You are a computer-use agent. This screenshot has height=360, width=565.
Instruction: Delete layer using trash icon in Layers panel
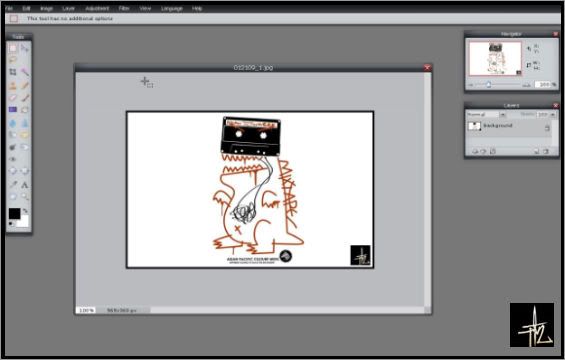click(x=546, y=152)
